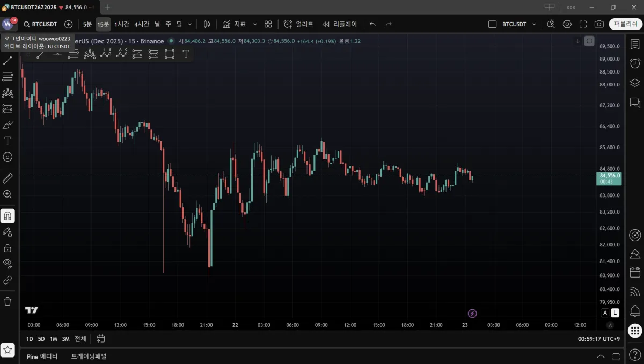
Task: Toggle lock all drawings
Action: [8, 248]
